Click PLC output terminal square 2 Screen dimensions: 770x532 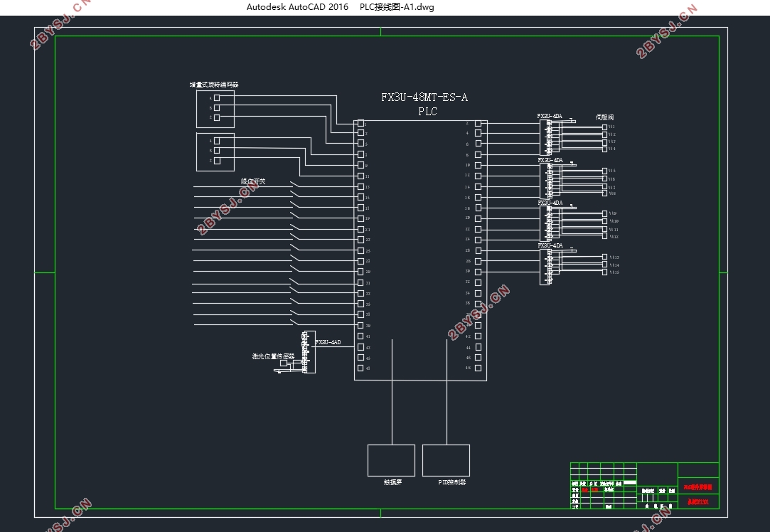(x=478, y=123)
